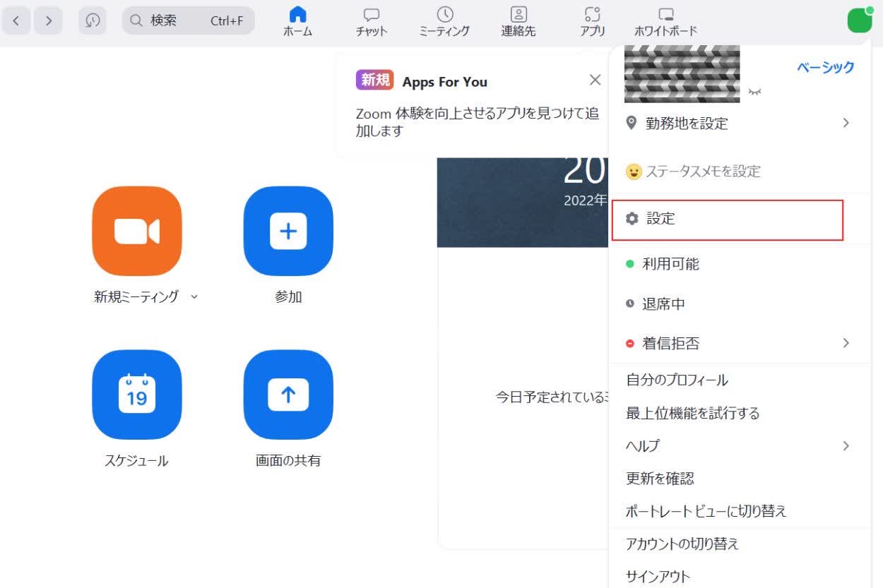
Task: Click the Apps For You banner title
Action: click(x=445, y=82)
